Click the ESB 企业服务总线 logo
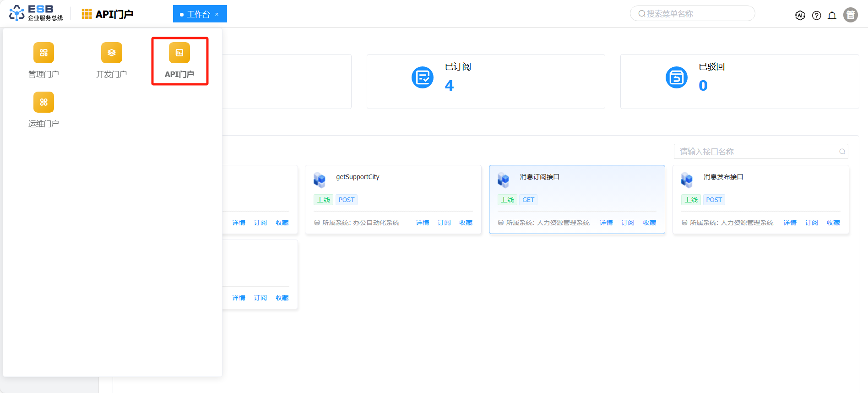This screenshot has width=868, height=393. [36, 13]
